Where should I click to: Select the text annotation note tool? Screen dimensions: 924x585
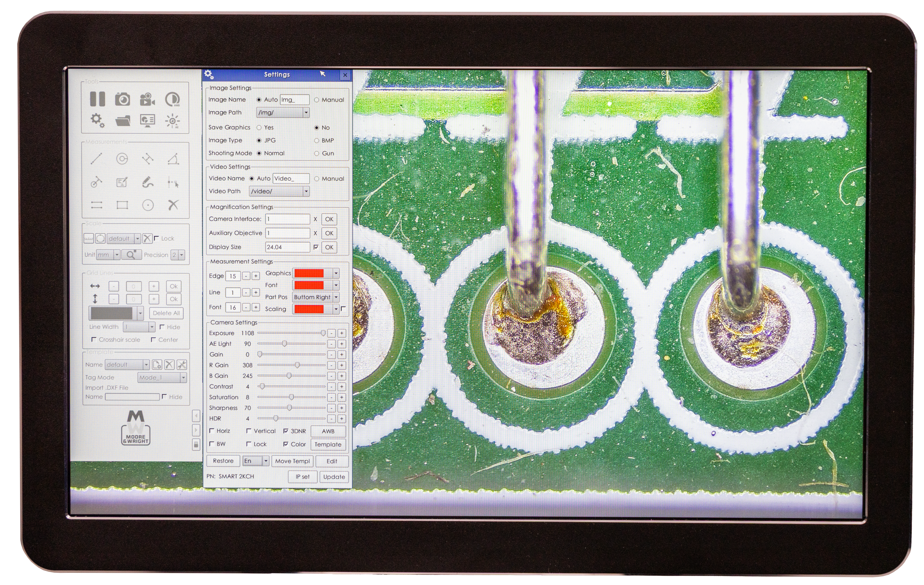[122, 182]
